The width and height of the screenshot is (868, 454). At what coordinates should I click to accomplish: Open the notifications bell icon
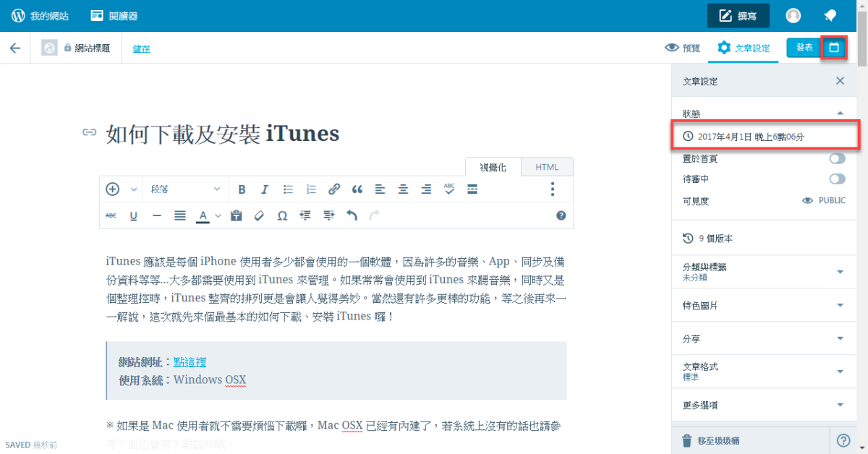(830, 15)
